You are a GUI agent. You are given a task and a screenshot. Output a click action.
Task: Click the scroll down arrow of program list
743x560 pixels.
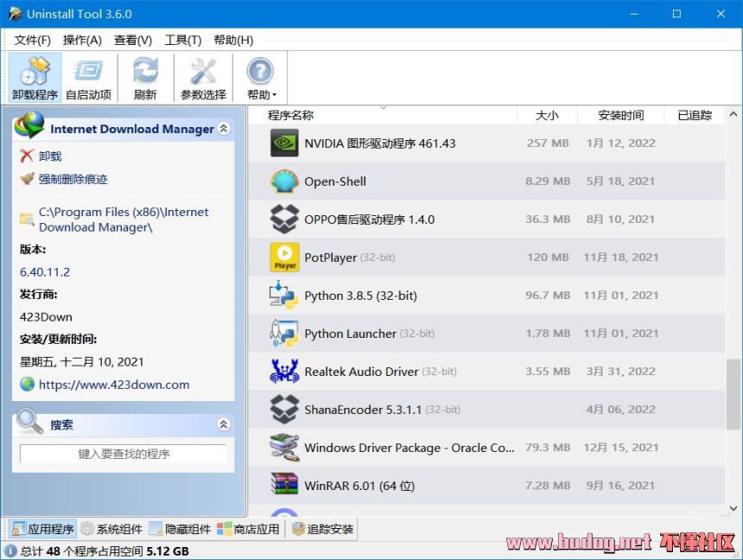(x=733, y=508)
